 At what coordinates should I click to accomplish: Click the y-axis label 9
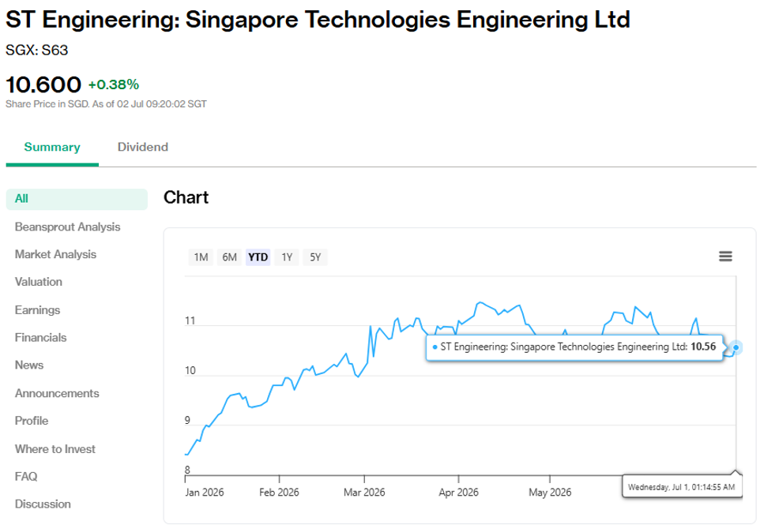point(187,421)
